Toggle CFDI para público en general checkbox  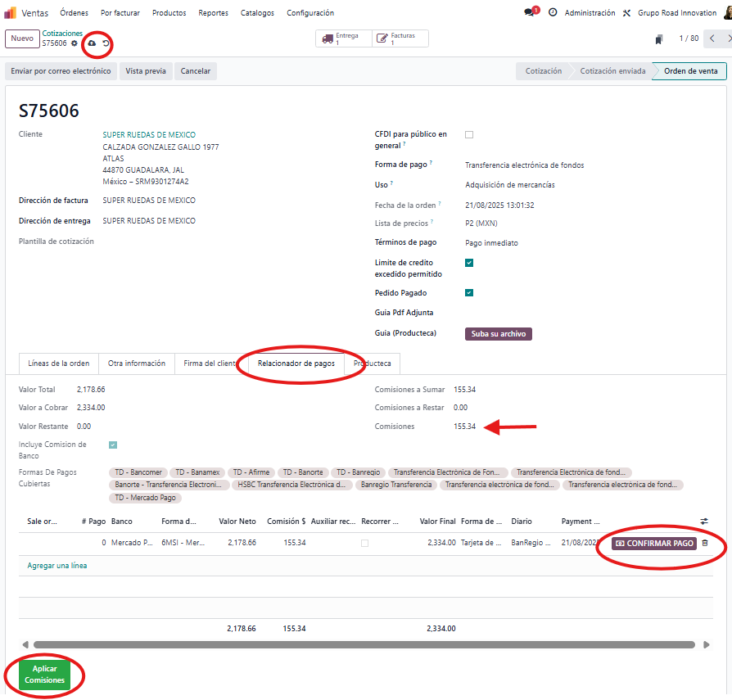[x=469, y=134]
